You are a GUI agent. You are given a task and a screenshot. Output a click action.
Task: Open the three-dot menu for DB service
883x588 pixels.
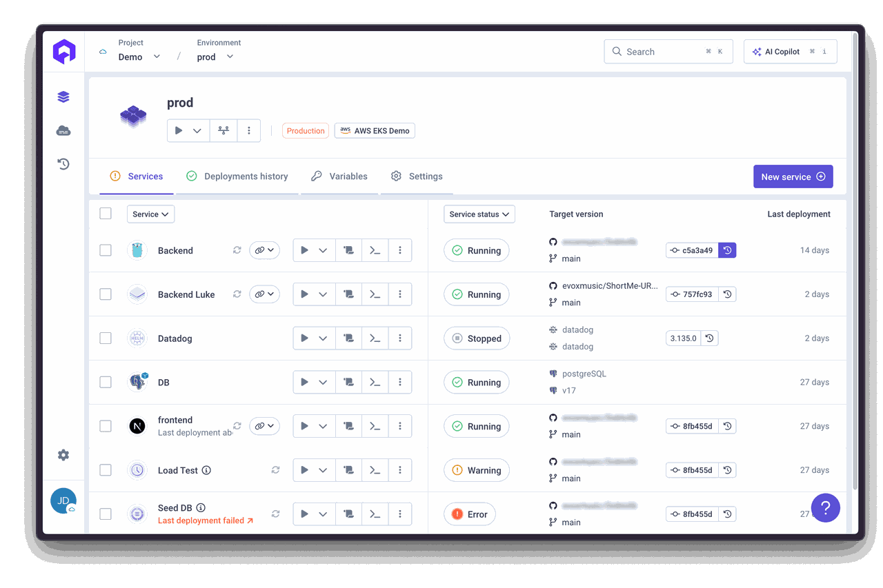click(x=400, y=383)
